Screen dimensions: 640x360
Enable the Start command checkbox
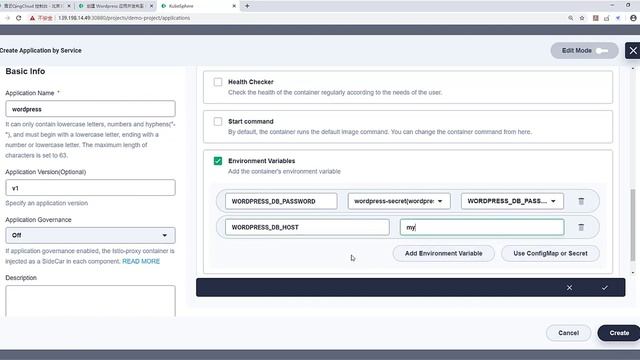(x=218, y=122)
